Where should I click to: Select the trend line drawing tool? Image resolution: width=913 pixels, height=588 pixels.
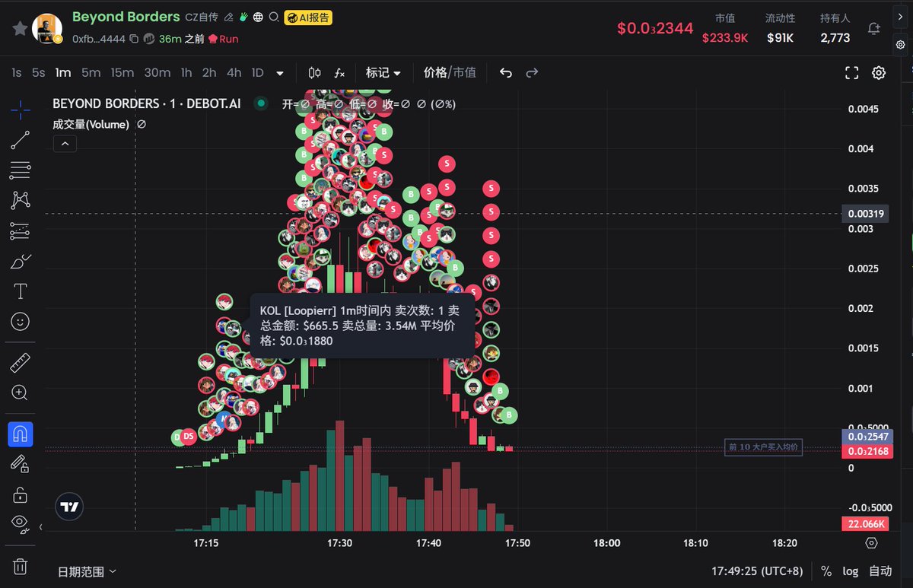pos(21,140)
